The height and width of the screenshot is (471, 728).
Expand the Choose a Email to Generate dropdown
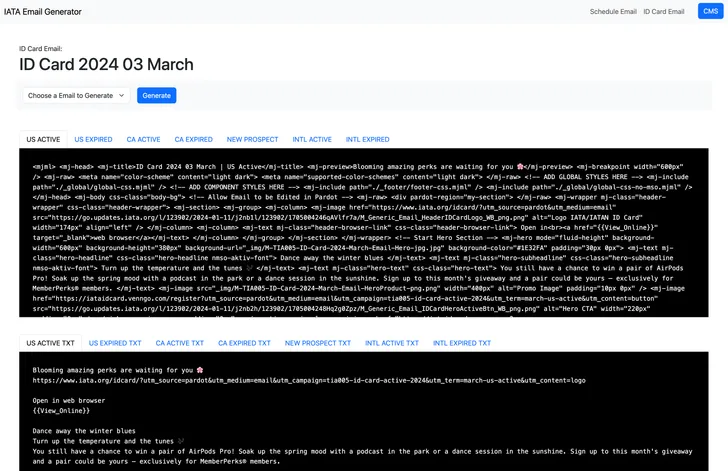click(76, 95)
